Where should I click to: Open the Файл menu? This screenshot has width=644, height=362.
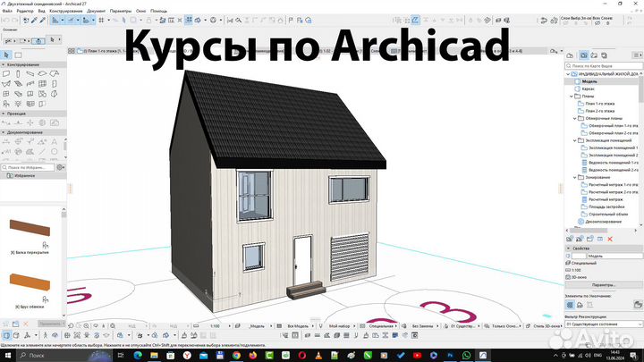point(7,11)
